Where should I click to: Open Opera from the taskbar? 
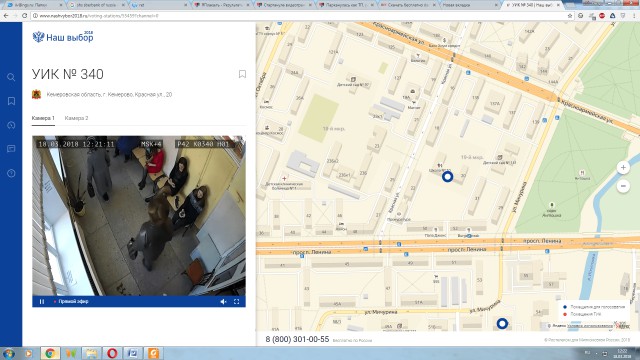click(112, 353)
